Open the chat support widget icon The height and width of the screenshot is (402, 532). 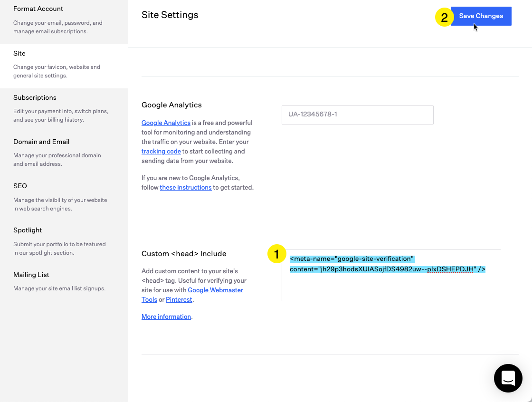pos(508,378)
